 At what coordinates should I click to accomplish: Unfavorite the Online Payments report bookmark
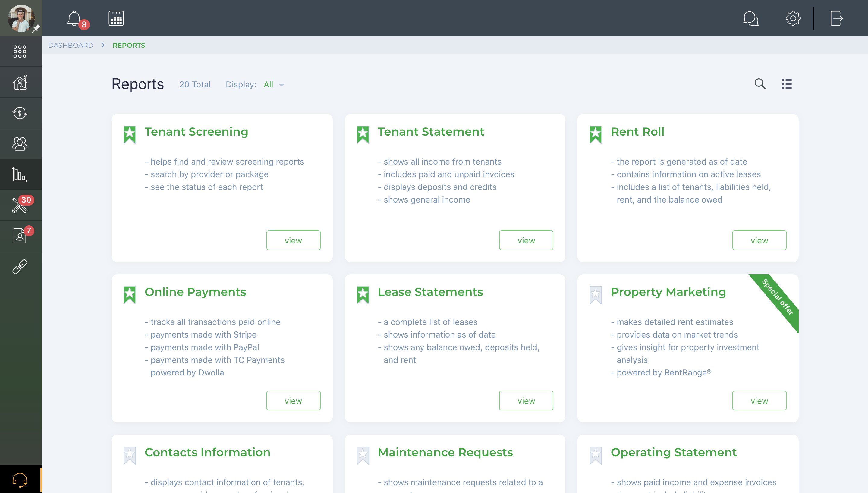point(130,295)
